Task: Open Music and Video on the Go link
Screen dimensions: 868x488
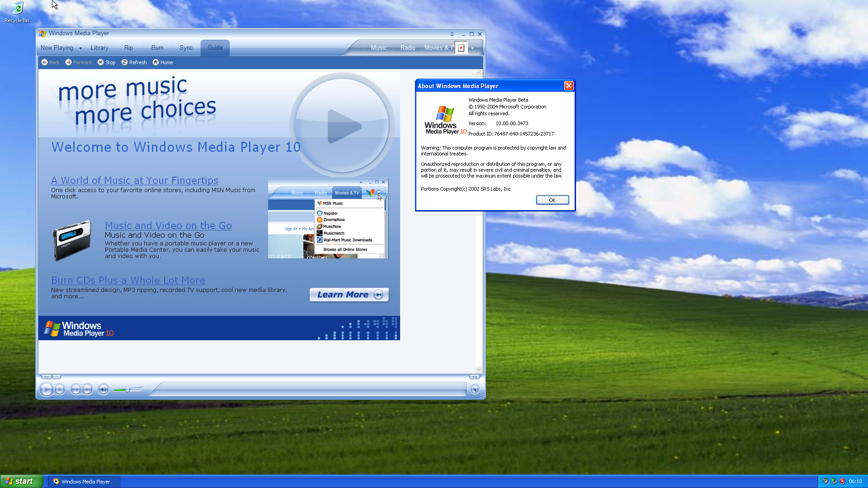Action: click(168, 225)
